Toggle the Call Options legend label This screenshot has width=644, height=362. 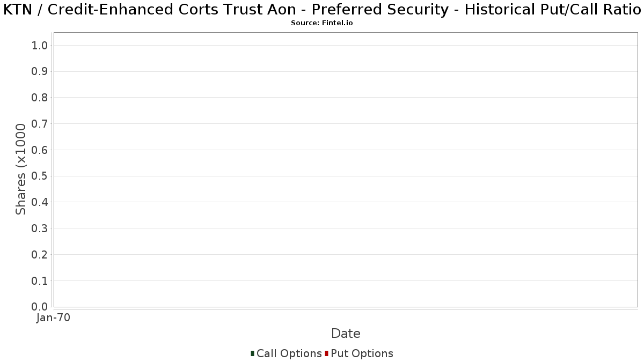[289, 353]
